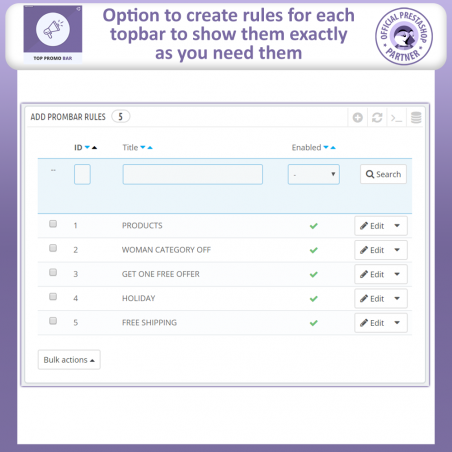The width and height of the screenshot is (452, 452).
Task: Sort the ID column descending
Action: (x=87, y=147)
